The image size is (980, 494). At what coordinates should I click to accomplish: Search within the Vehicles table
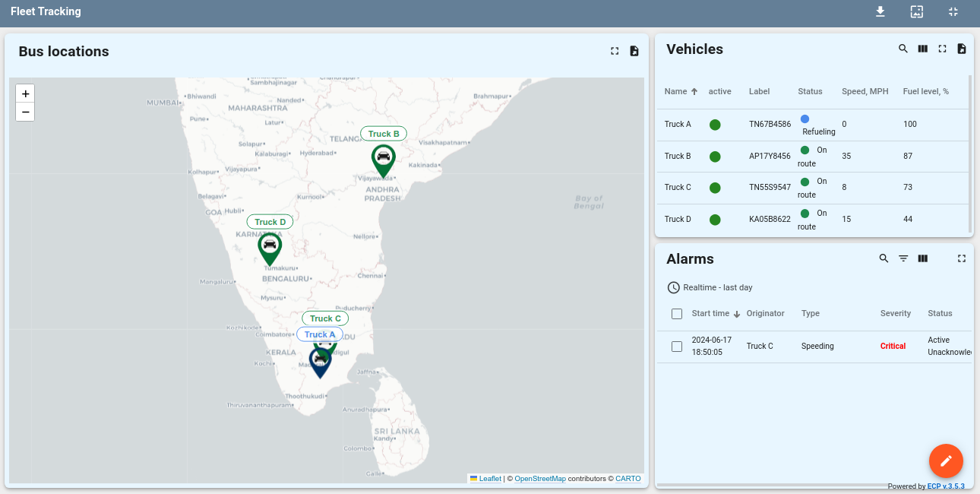pyautogui.click(x=903, y=48)
